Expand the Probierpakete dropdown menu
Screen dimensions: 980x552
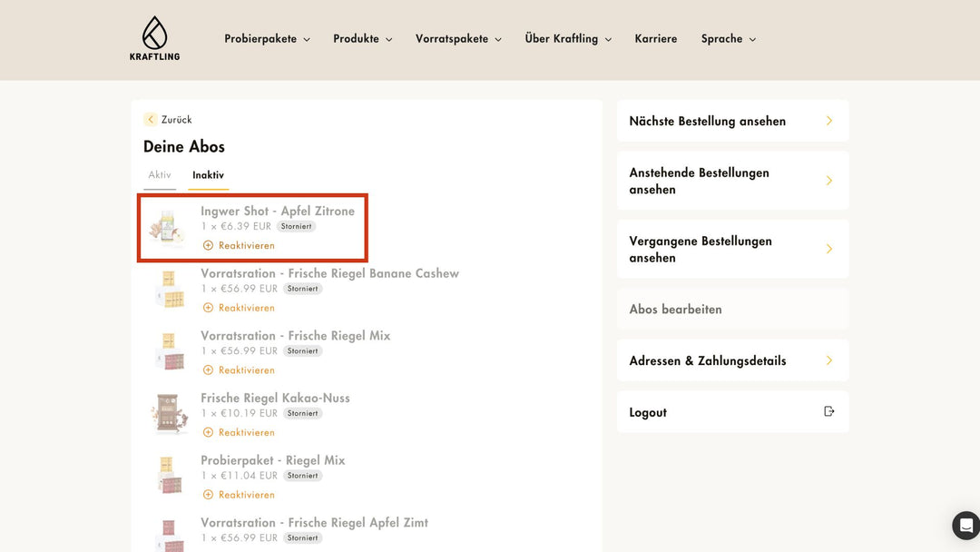pos(267,39)
